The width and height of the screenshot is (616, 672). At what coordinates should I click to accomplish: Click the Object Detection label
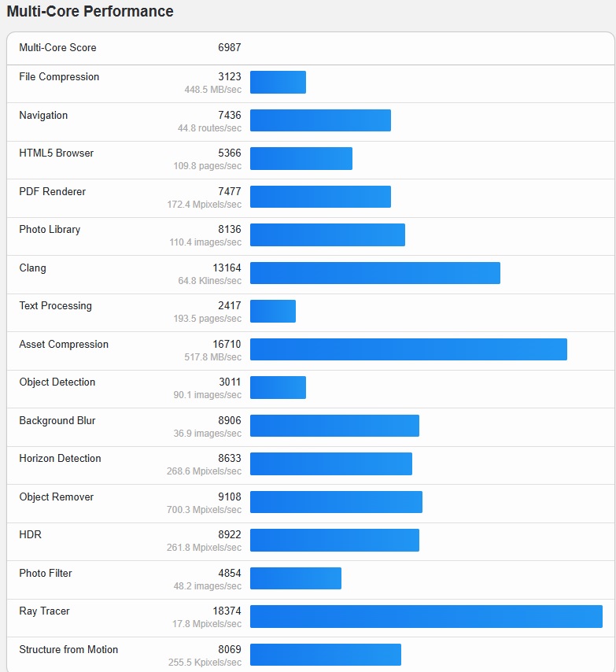[x=57, y=382]
